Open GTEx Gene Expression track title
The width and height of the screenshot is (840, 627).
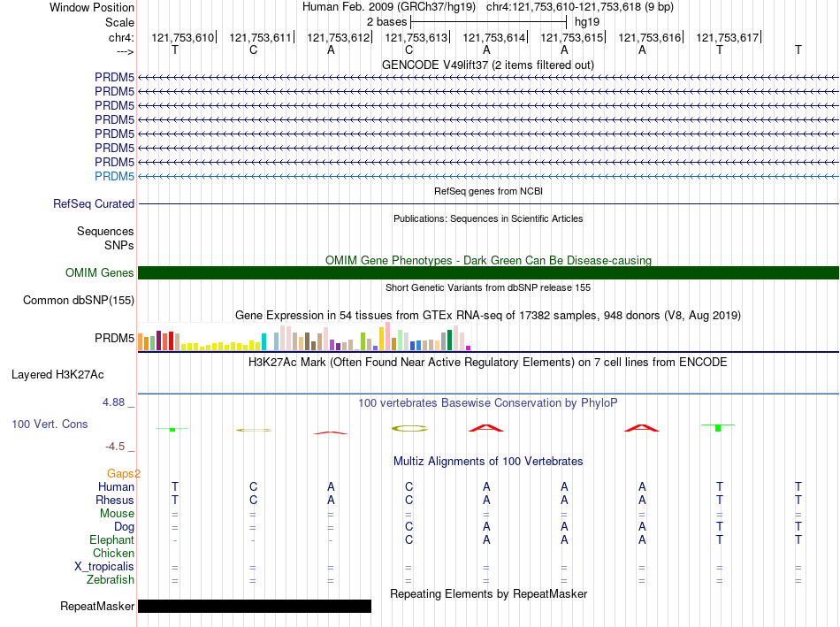click(487, 315)
